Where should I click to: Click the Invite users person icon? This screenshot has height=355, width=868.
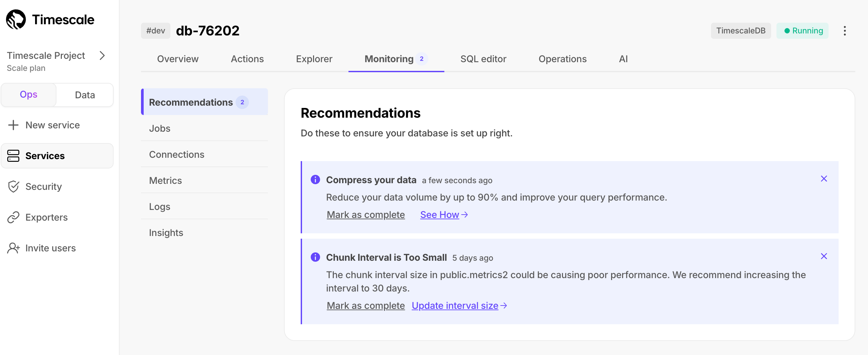(13, 248)
